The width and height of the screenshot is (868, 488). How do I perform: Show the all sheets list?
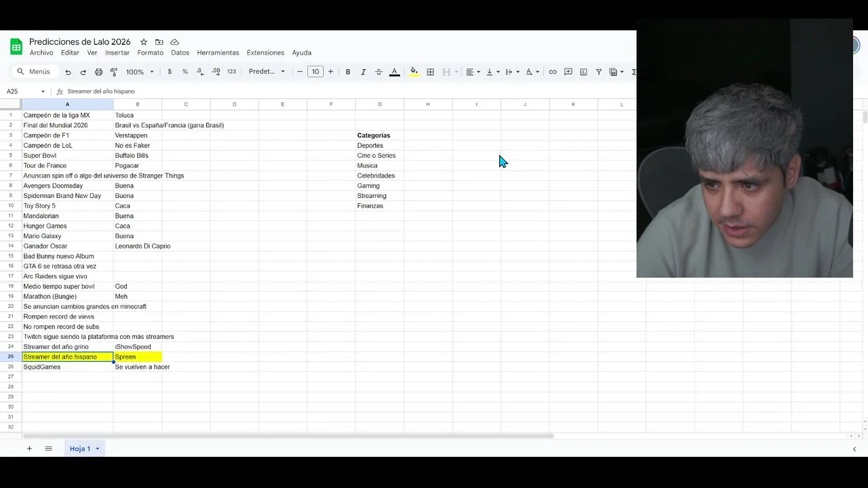48,449
